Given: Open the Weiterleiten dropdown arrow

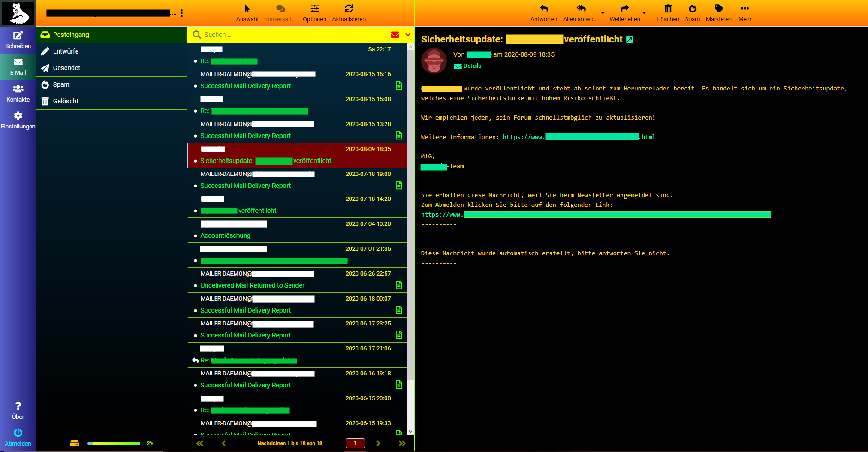Looking at the screenshot, I should click(x=644, y=13).
